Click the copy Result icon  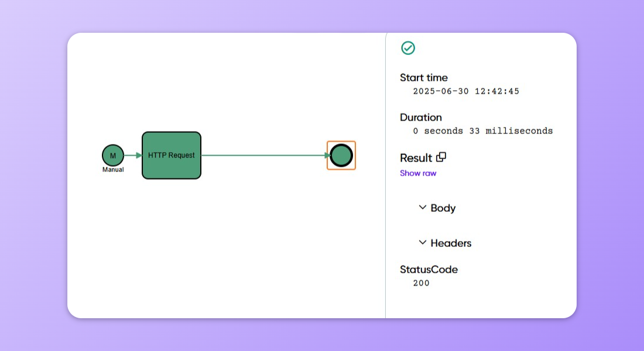click(x=441, y=157)
